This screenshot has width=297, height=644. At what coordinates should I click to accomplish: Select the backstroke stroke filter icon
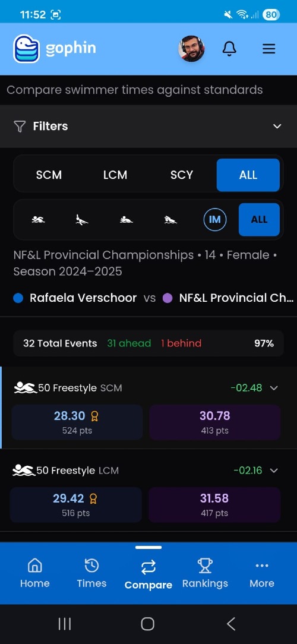pos(82,220)
